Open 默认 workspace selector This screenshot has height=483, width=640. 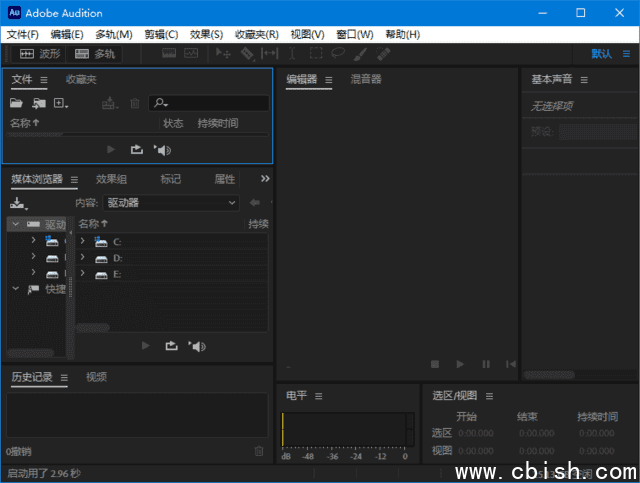click(x=602, y=53)
